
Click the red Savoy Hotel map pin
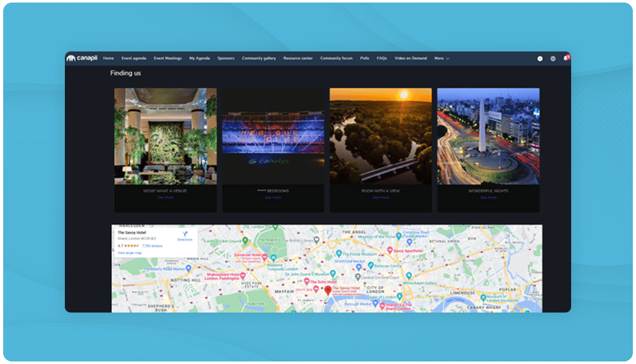(328, 290)
